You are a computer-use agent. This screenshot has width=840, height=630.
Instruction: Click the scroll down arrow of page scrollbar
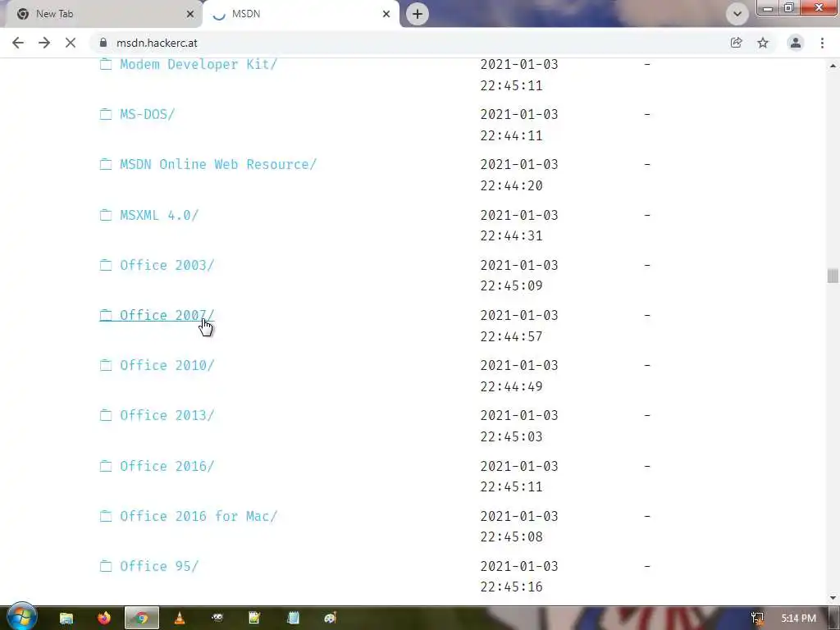833,598
